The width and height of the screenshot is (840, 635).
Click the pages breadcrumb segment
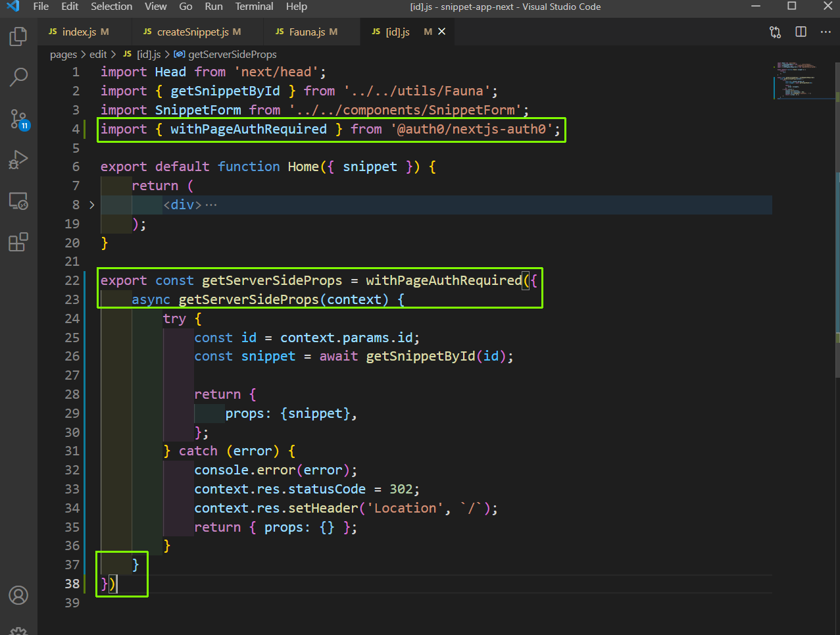(x=63, y=55)
